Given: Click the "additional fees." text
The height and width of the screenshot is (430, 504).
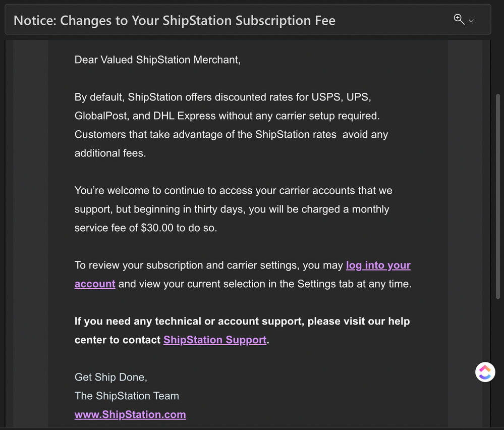Looking at the screenshot, I should pos(110,153).
